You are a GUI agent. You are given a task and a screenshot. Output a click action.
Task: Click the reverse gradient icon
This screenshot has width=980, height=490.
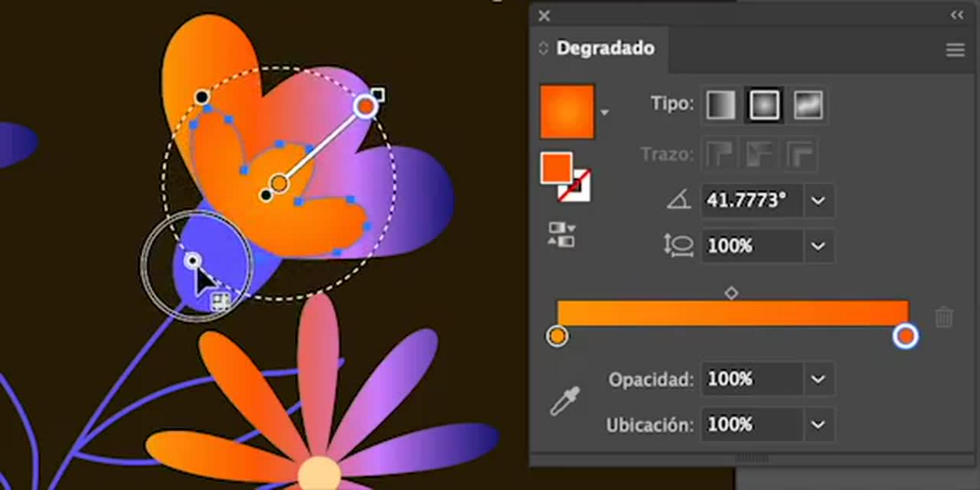coord(561,235)
